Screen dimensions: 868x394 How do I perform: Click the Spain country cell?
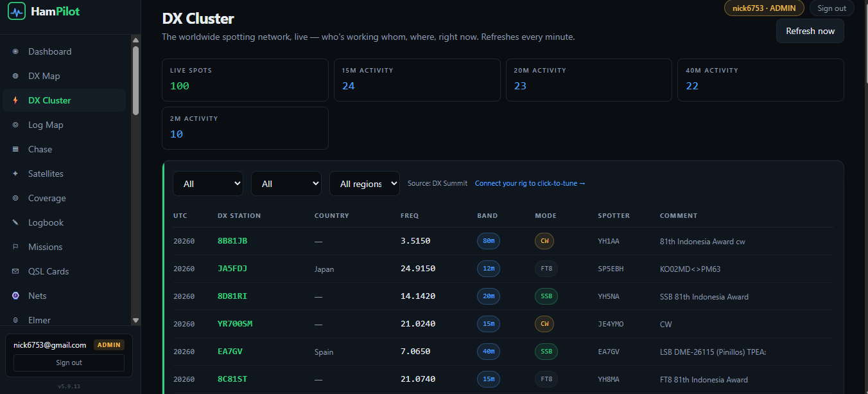(324, 352)
